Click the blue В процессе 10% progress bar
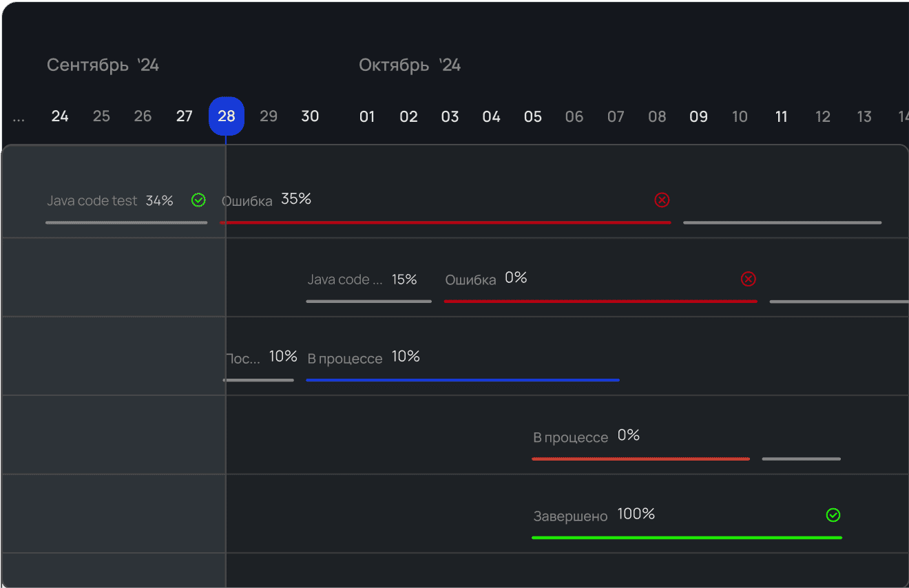The image size is (909, 588). point(462,380)
